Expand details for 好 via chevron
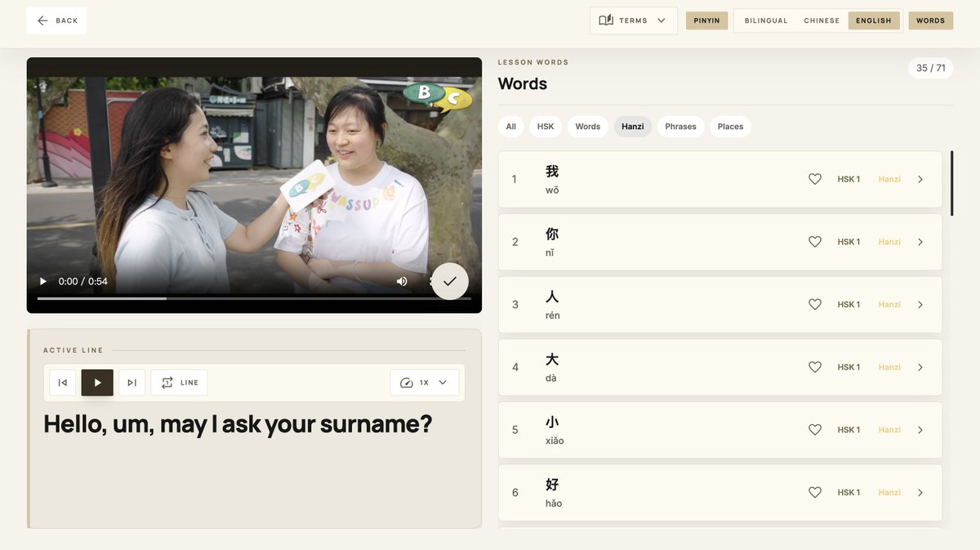The image size is (980, 550). [x=920, y=492]
